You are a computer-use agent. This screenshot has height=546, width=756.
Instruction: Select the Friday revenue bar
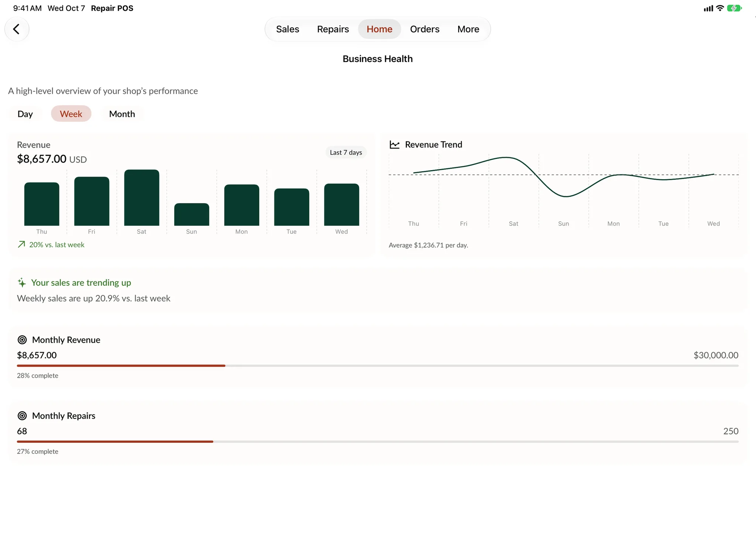click(x=92, y=201)
